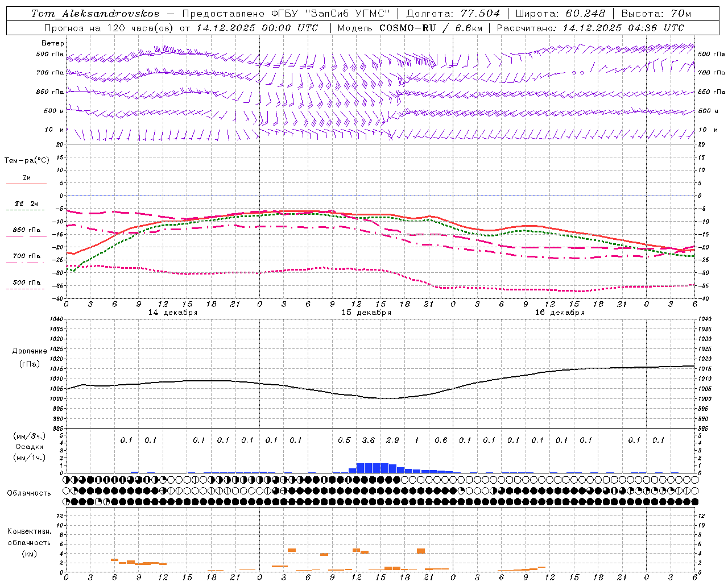Click the 2.9 precipitation value
The width and height of the screenshot is (728, 582).
pyautogui.click(x=392, y=440)
